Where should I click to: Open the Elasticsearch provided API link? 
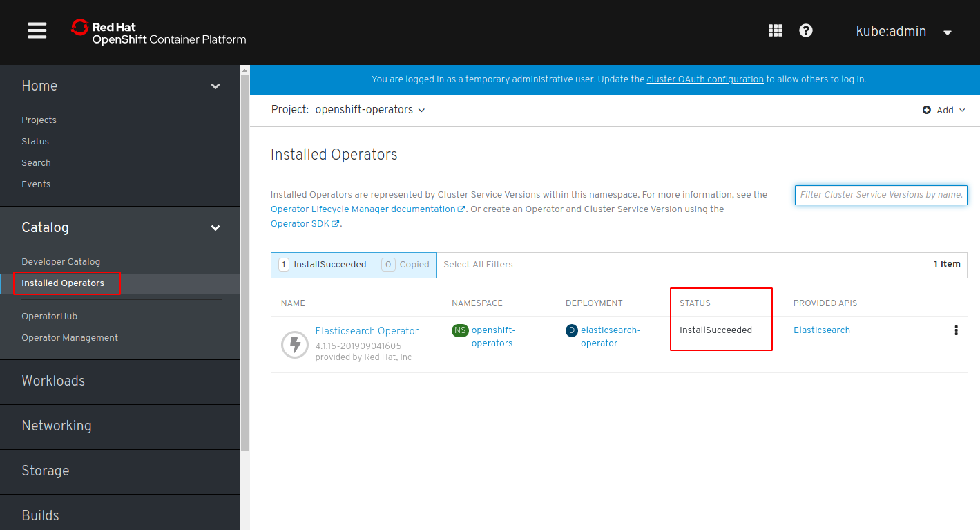click(x=822, y=330)
